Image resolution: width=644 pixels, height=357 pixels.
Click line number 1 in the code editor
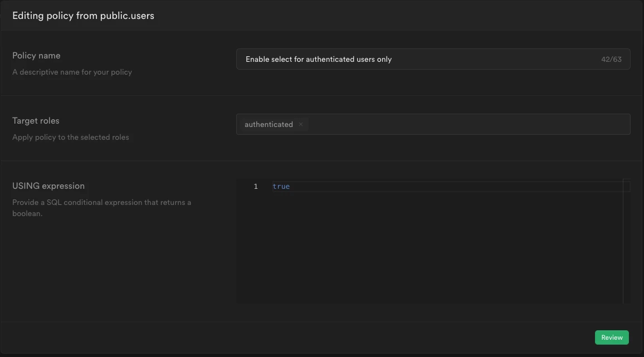click(x=256, y=186)
